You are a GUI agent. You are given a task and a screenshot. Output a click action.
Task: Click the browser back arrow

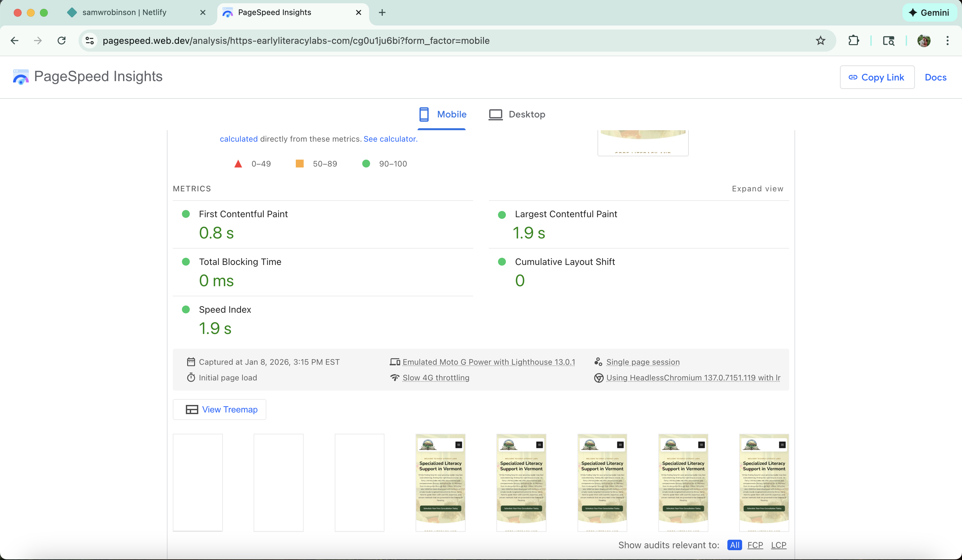click(x=14, y=41)
